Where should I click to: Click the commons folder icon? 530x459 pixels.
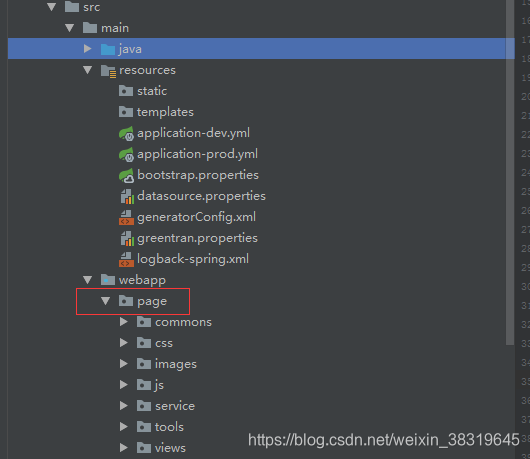click(x=144, y=321)
